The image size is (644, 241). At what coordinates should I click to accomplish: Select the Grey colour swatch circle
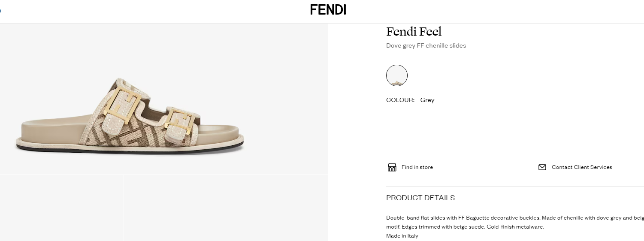click(x=397, y=75)
